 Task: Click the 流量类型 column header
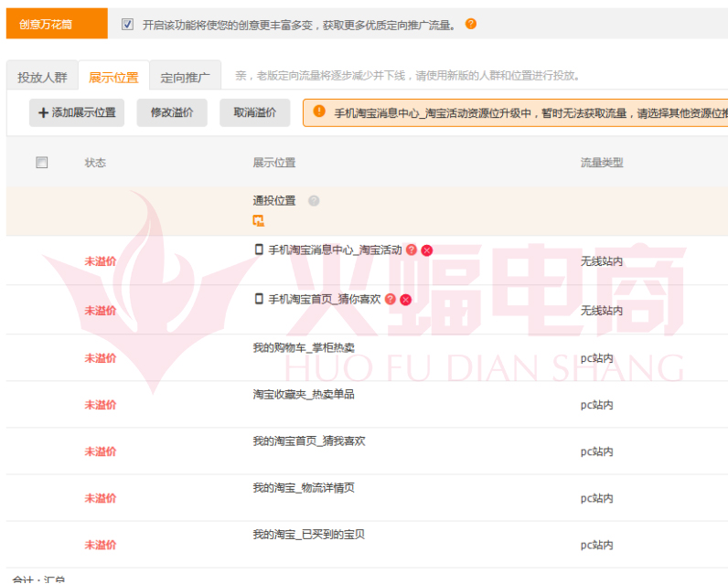click(602, 163)
